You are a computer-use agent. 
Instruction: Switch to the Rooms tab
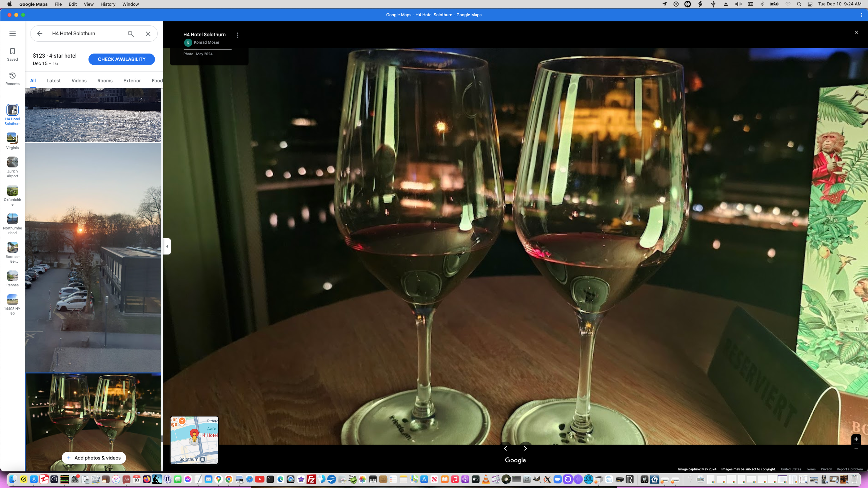click(x=105, y=81)
